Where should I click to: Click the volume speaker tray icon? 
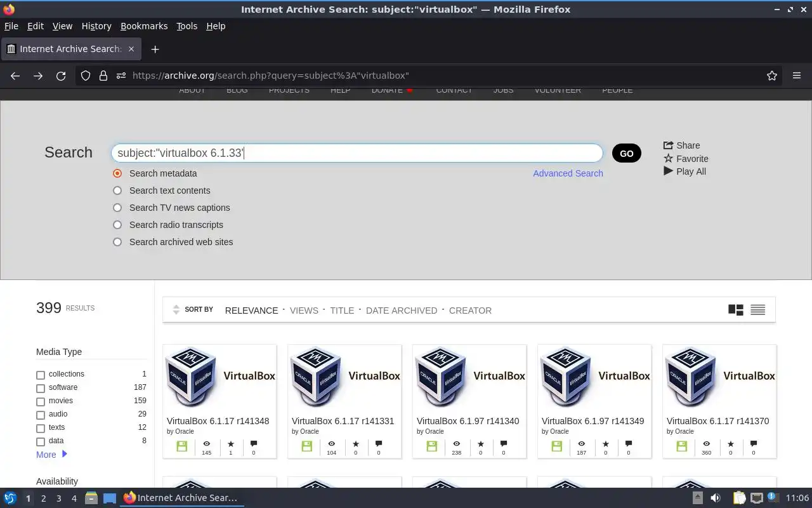(x=716, y=498)
